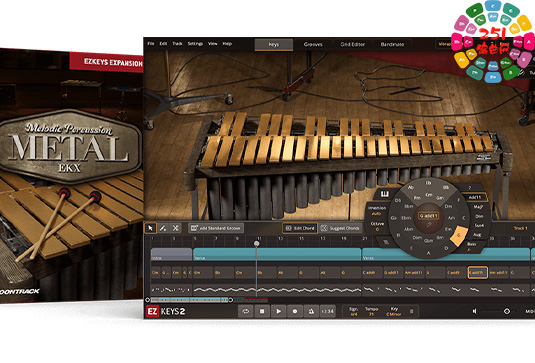This screenshot has width=535, height=363.
Task: Open the Help menu
Action: coord(227,44)
